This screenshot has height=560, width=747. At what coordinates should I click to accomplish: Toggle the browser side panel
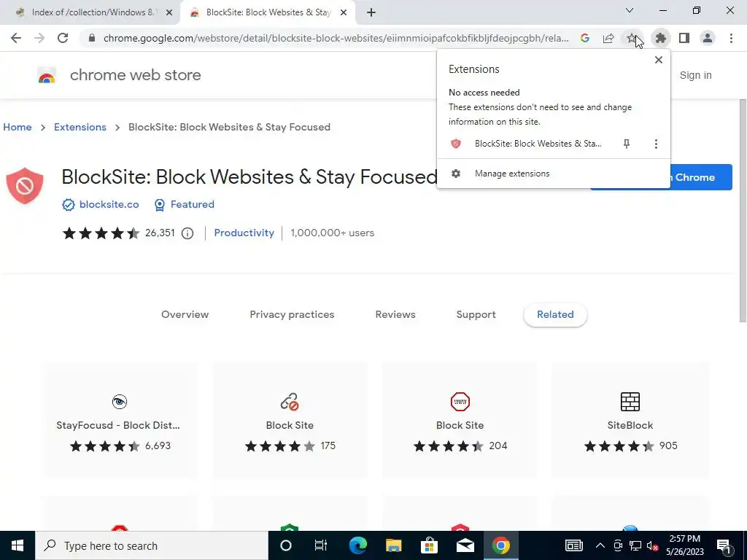tap(684, 38)
